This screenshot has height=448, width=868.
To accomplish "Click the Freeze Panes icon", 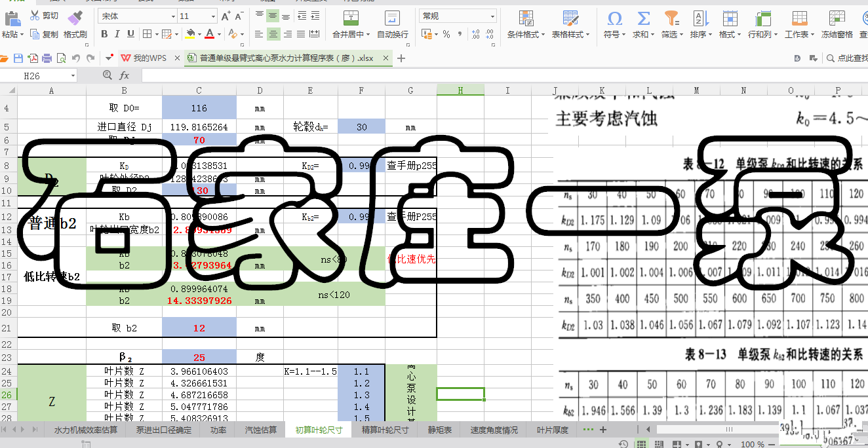I will point(836,18).
